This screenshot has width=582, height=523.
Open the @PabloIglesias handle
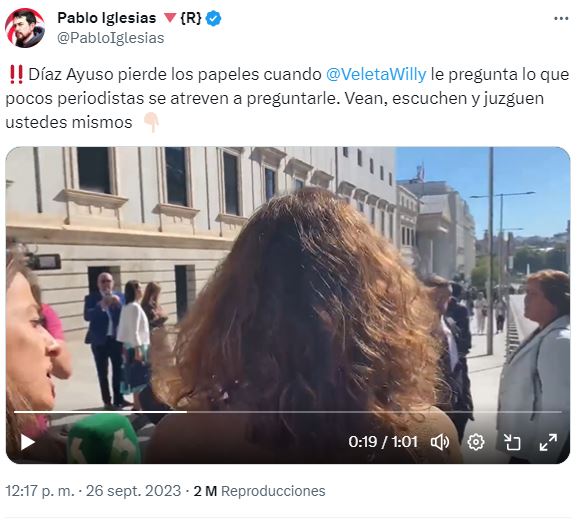coord(110,38)
